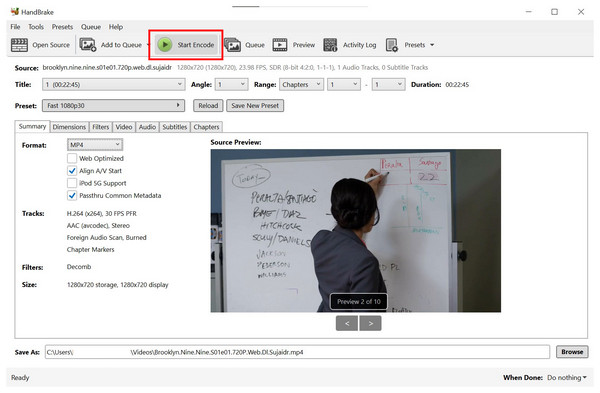Click the Duration value 00:22:45
Screen dimensions: 600x393
point(457,85)
